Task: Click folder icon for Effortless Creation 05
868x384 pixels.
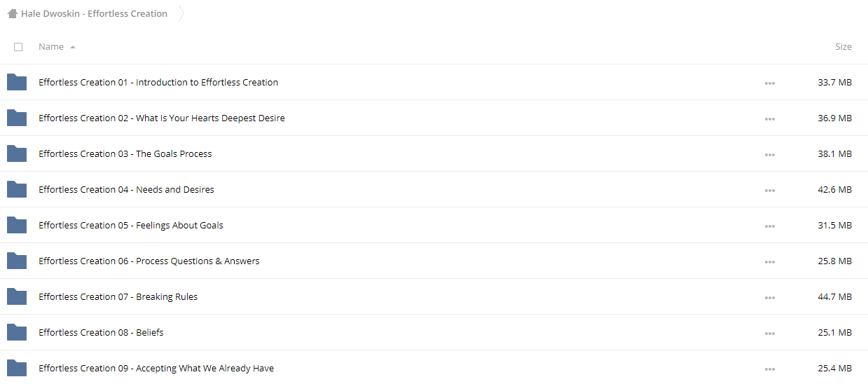Action: click(x=17, y=226)
